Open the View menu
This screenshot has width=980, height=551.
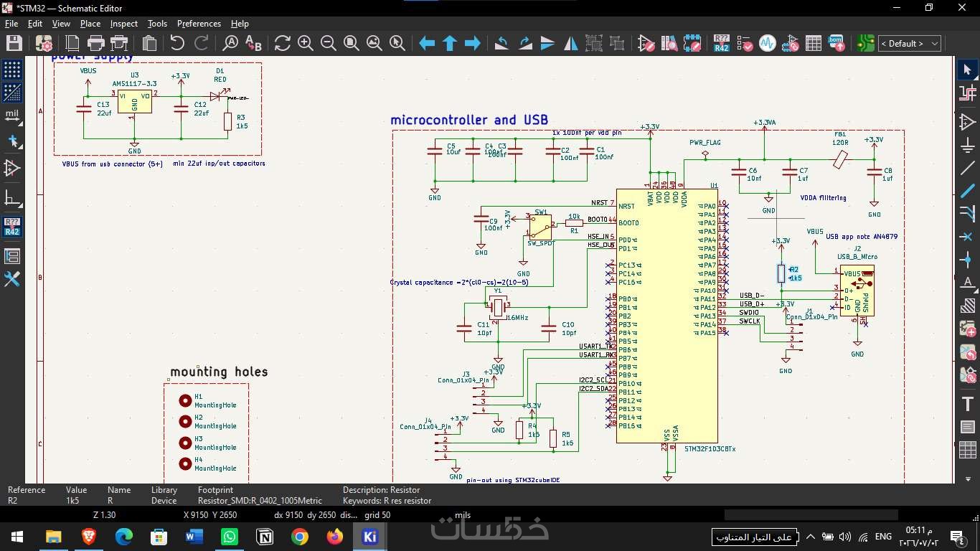(x=61, y=24)
